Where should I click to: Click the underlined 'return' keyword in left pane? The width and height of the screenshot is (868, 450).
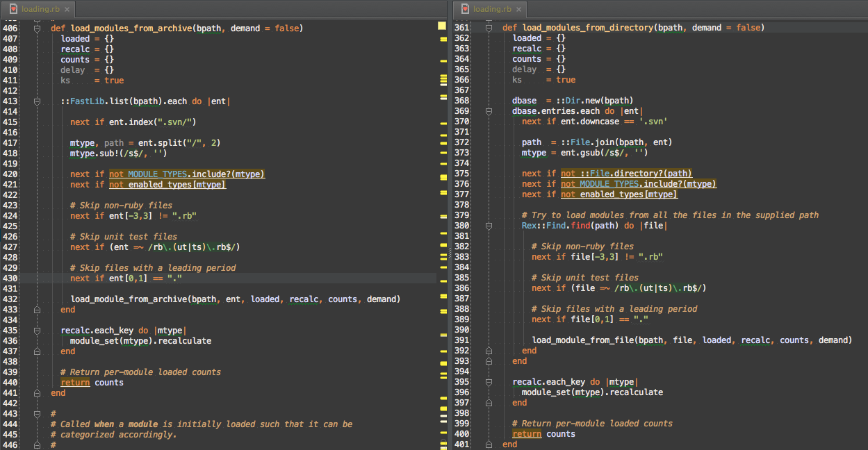click(x=75, y=383)
